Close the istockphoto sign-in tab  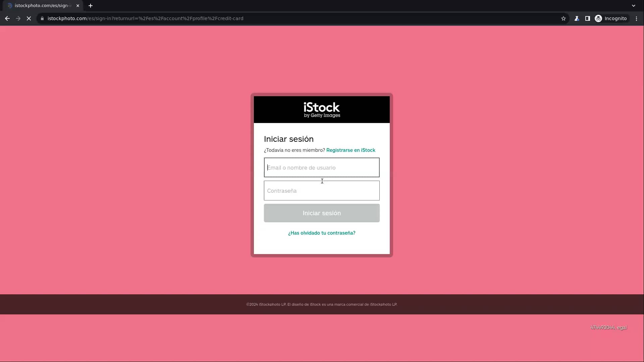78,6
